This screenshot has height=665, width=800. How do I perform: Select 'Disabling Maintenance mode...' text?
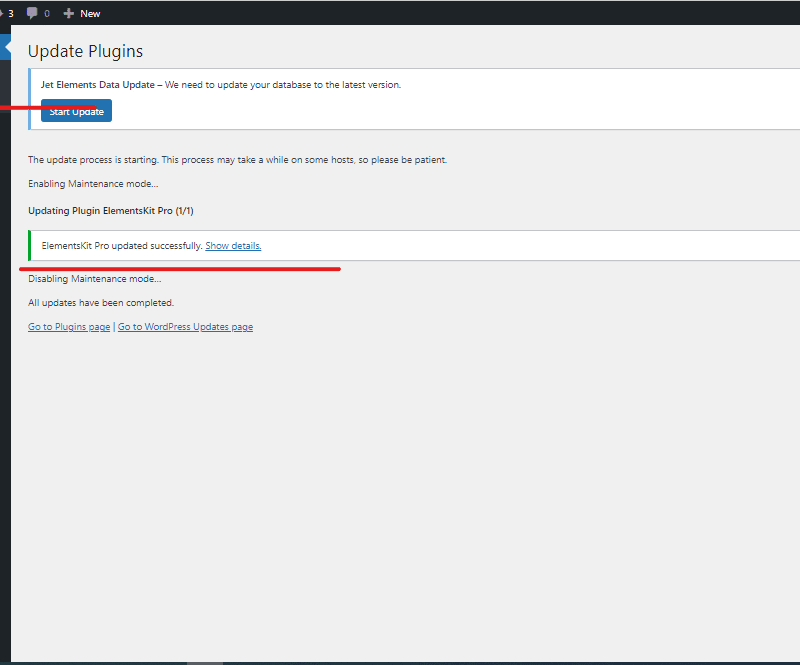point(95,279)
